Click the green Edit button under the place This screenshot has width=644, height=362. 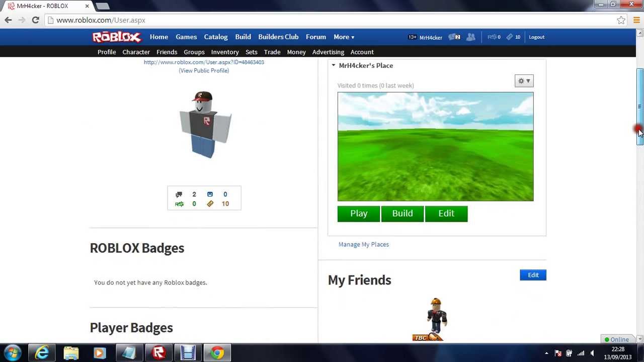446,214
